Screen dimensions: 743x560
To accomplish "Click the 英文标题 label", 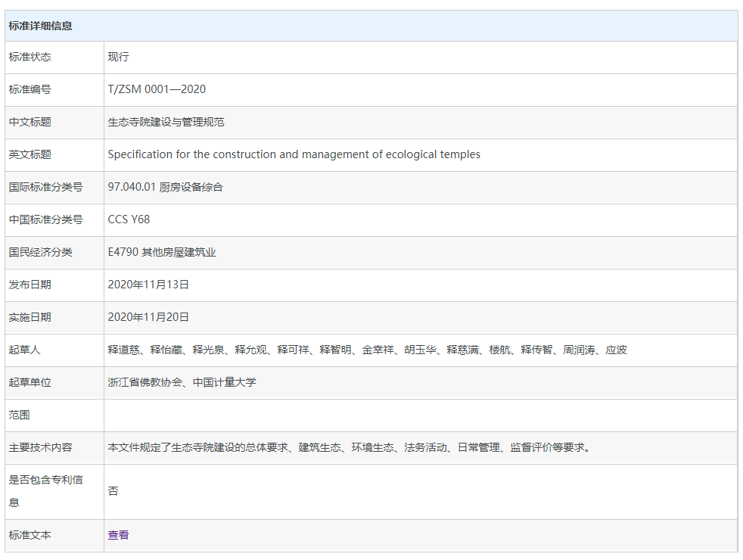I will [x=30, y=154].
